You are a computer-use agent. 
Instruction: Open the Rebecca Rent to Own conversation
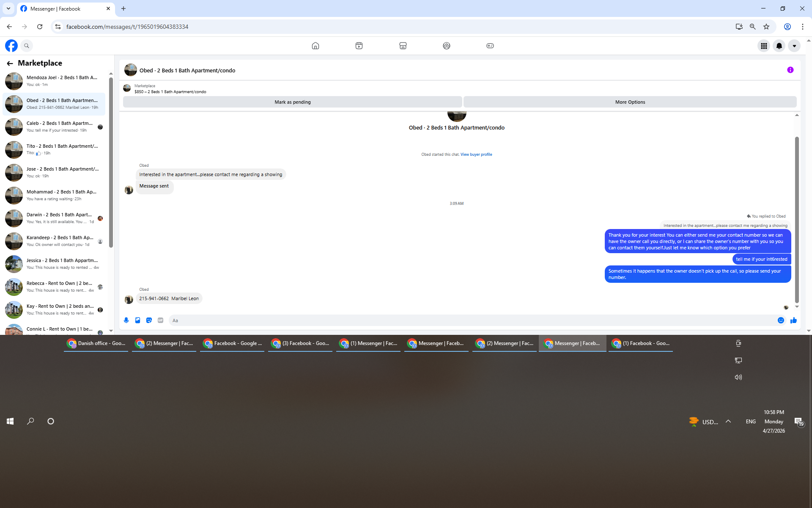(x=54, y=287)
